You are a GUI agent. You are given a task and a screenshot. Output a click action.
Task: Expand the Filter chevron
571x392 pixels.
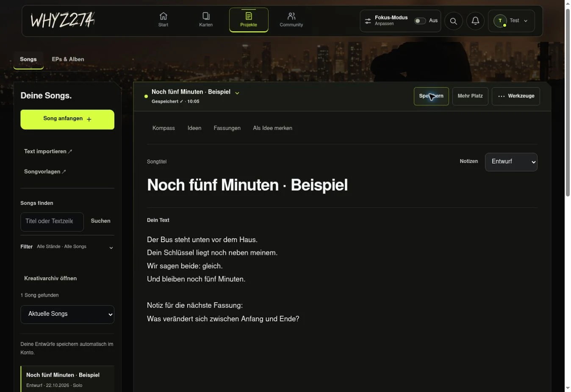111,248
